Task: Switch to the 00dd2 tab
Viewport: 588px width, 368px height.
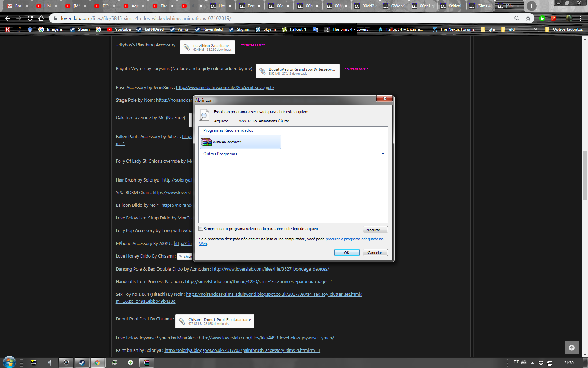Action: coord(365,6)
